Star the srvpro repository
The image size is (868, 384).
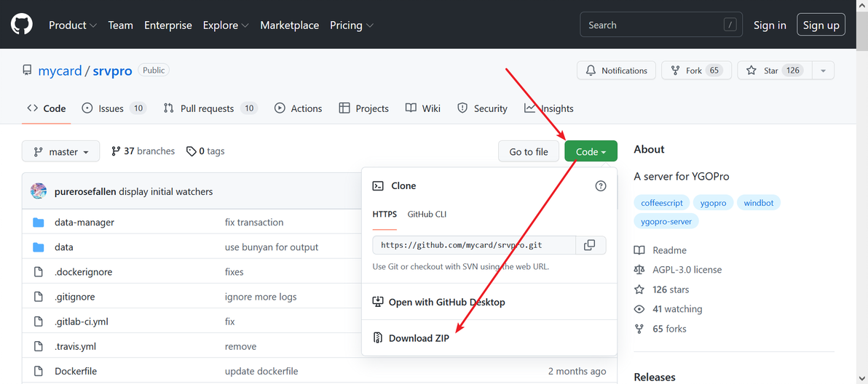(763, 71)
